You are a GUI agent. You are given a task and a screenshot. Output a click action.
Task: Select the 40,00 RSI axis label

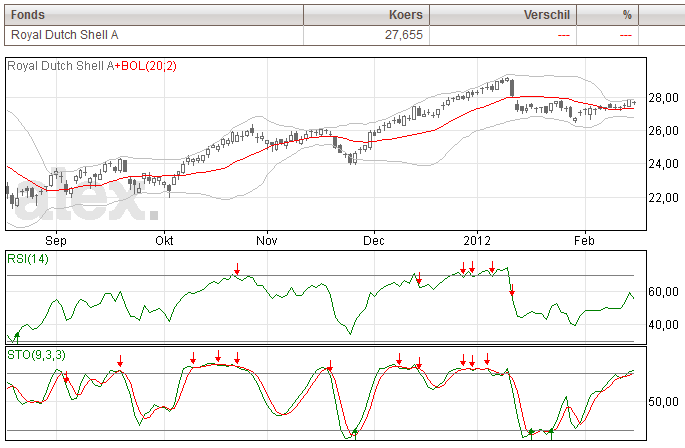tap(663, 325)
